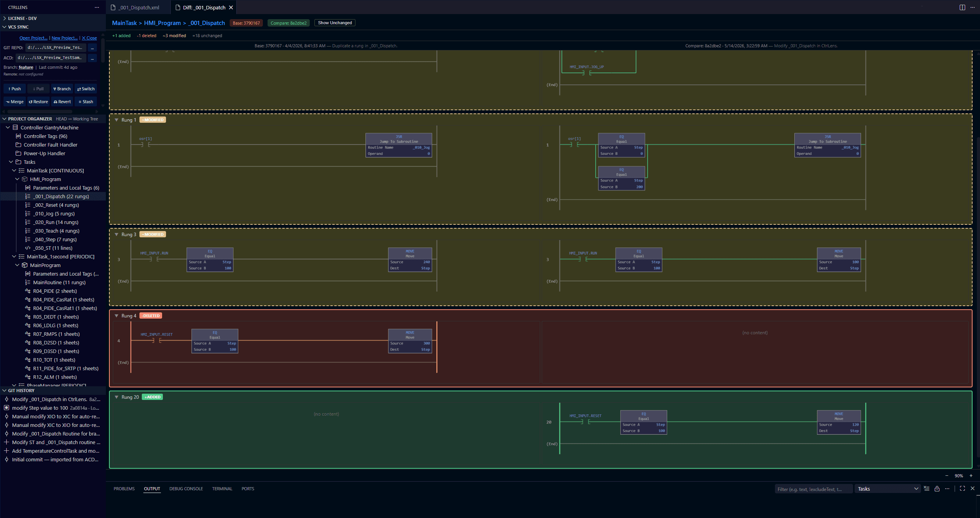Click the output Filter text input

[x=813, y=489]
